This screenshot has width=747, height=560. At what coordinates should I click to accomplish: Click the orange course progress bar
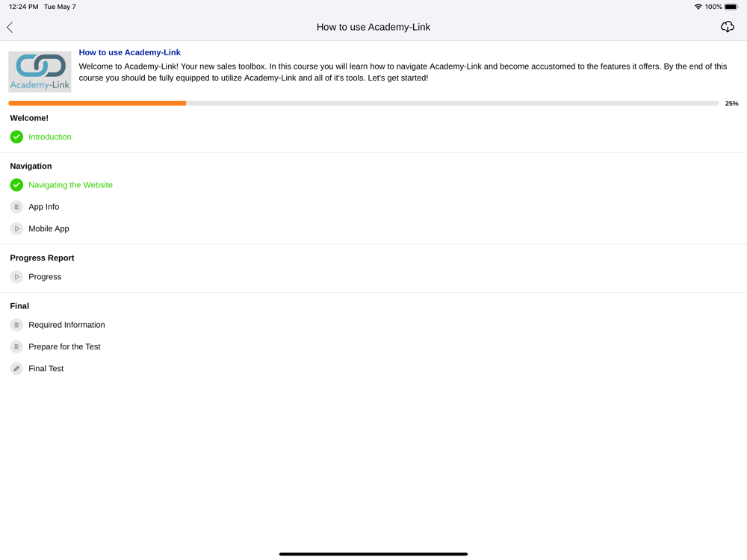click(x=364, y=103)
